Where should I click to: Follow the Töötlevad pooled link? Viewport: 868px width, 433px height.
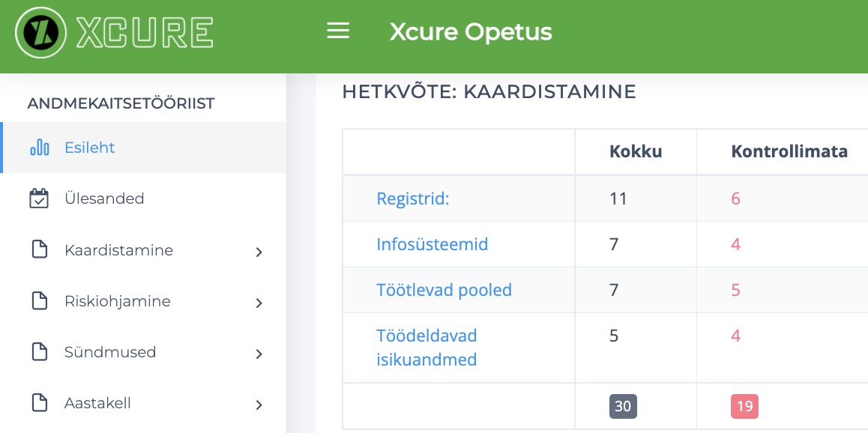point(444,290)
